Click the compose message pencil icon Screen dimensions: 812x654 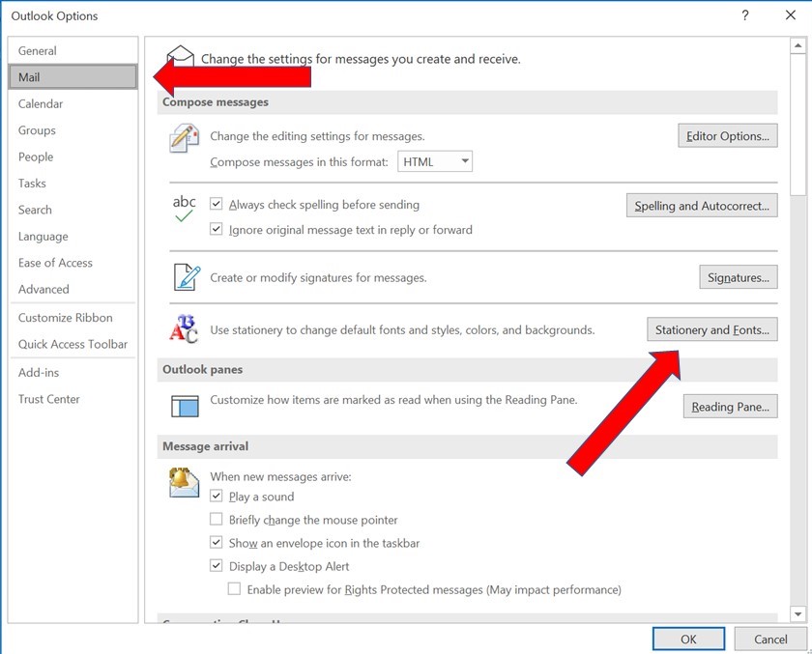[x=185, y=137]
